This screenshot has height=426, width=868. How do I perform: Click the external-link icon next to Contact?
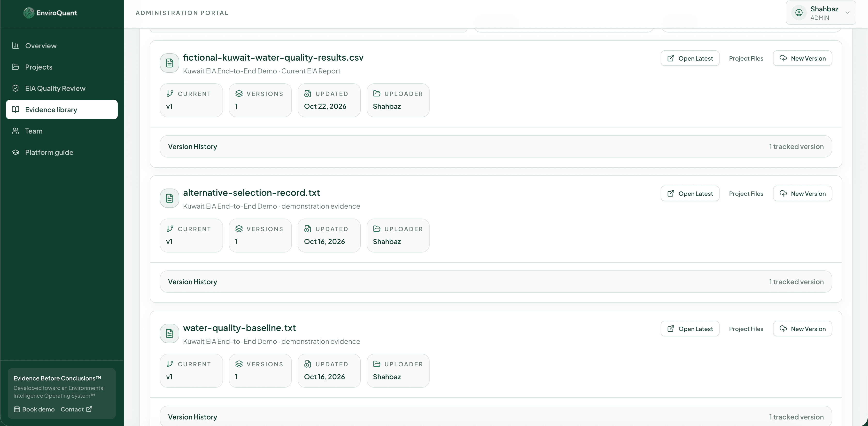(89, 409)
